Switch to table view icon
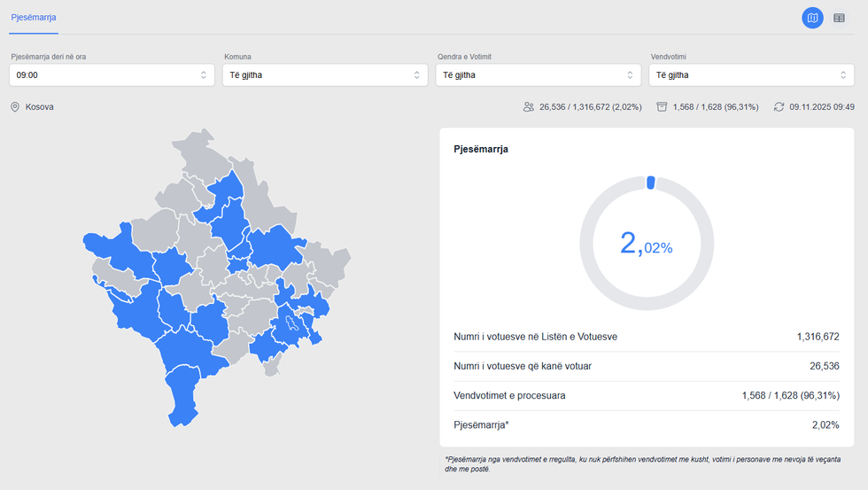The image size is (868, 490). pos(839,18)
